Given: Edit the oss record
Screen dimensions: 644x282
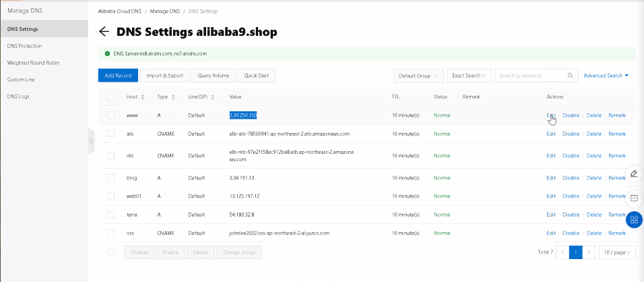Looking at the screenshot, I should [x=551, y=233].
